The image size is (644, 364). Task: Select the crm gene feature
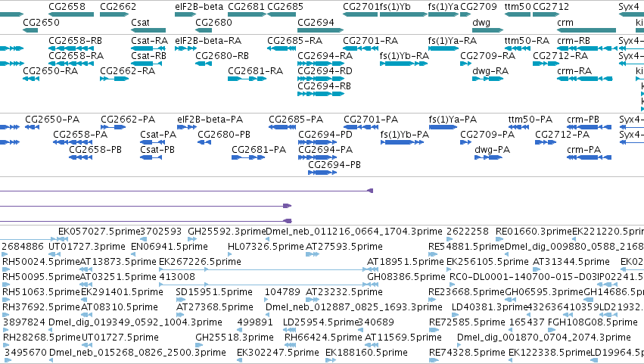586,30
